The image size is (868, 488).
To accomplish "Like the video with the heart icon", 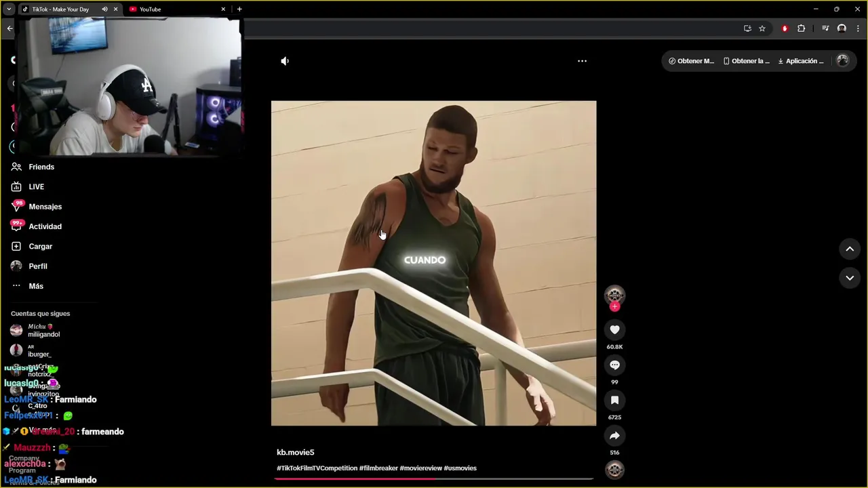I will (614, 329).
